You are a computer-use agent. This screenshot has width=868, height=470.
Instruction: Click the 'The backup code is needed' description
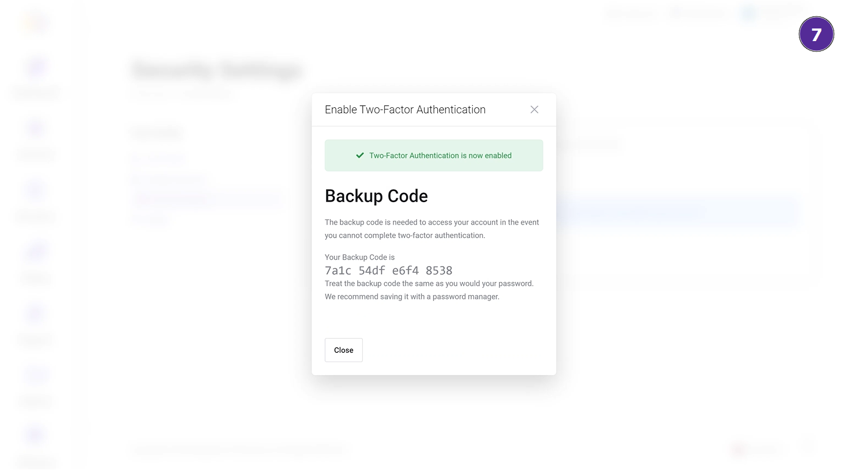point(432,229)
